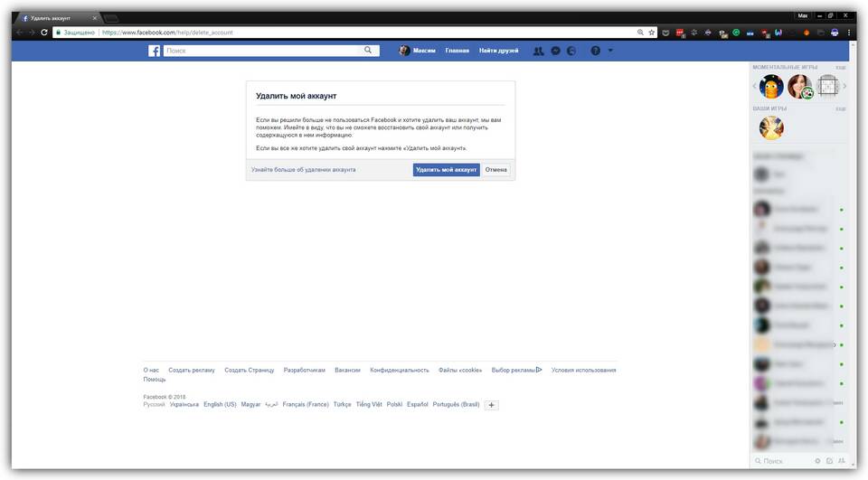Switch language to Українська
The image size is (868, 480).
pos(184,405)
